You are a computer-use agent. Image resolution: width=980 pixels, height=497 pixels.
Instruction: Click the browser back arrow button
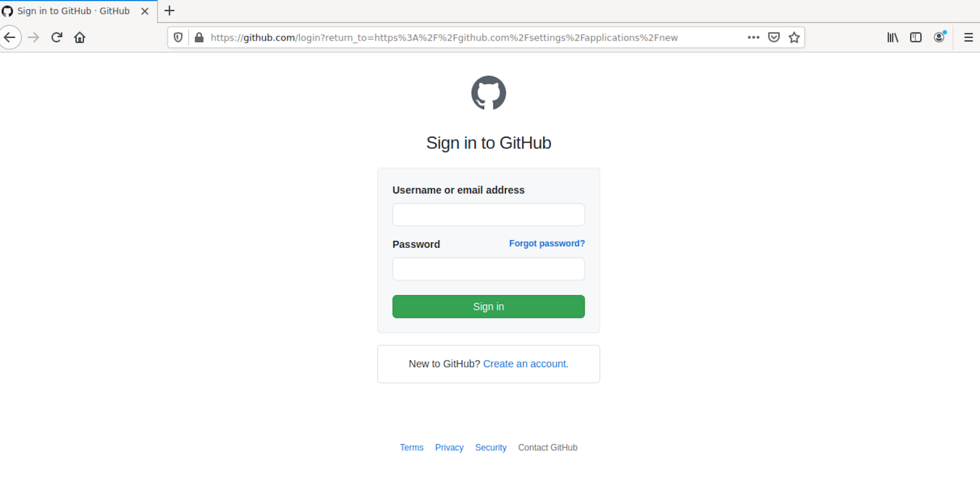(10, 37)
